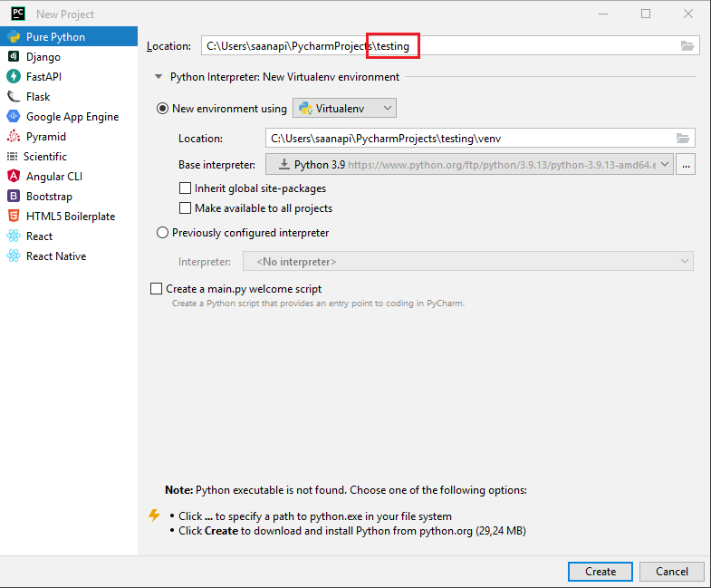Click the HTML5 Boilerplate icon
Screen dimensions: 711x588
pyautogui.click(x=14, y=217)
